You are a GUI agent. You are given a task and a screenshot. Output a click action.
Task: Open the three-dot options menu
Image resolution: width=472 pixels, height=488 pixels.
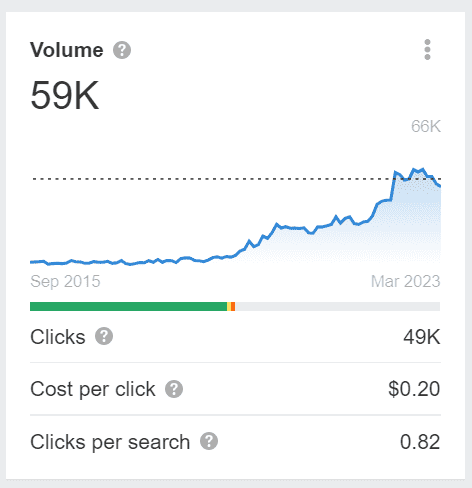pos(427,50)
